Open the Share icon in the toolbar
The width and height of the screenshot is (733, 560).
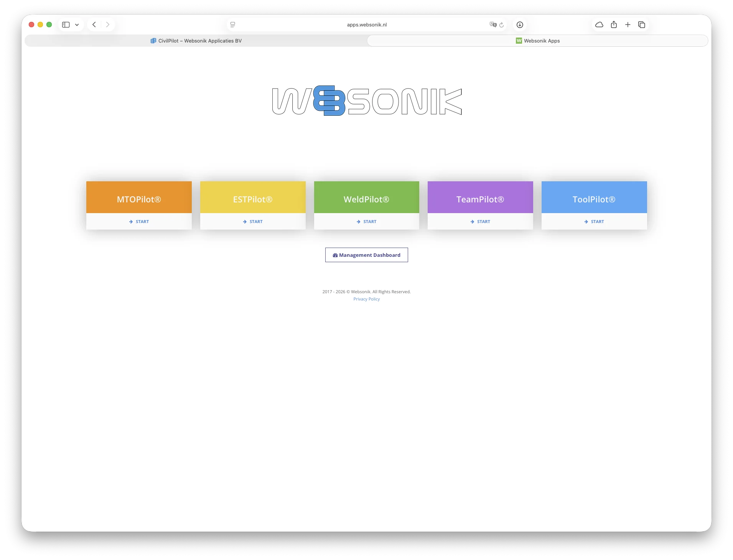(614, 25)
